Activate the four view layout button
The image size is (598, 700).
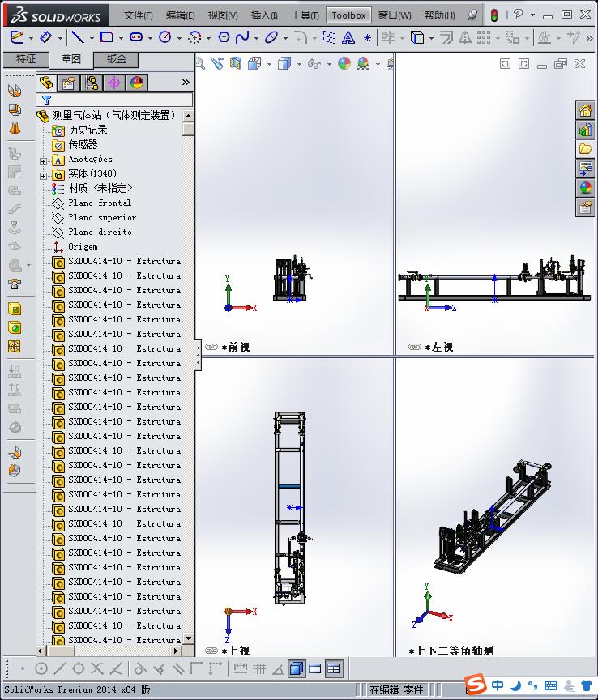click(x=334, y=668)
